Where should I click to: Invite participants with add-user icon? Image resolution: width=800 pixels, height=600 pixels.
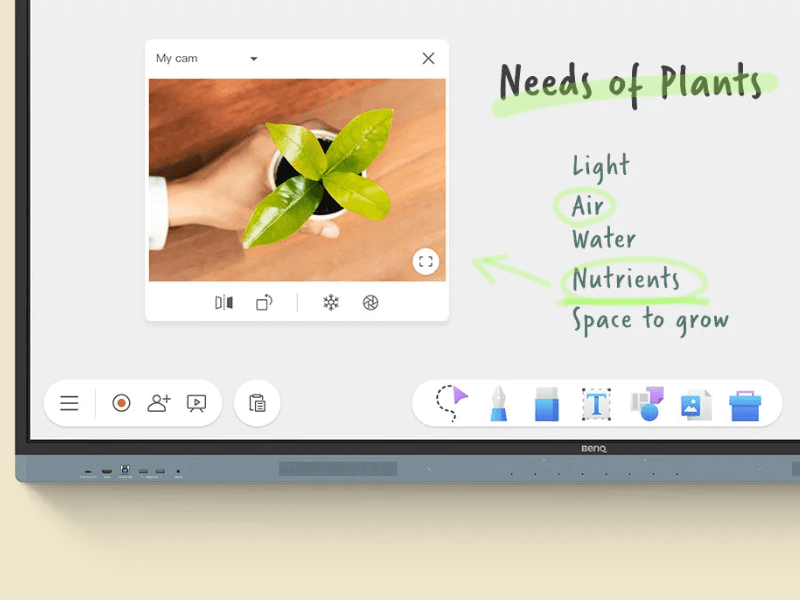pos(159,403)
